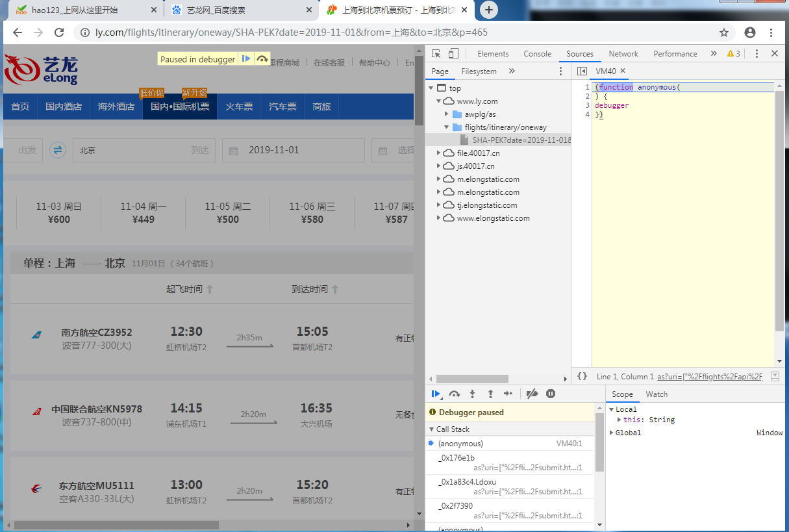
Task: Open Chrome profile avatar icon
Action: 750,32
